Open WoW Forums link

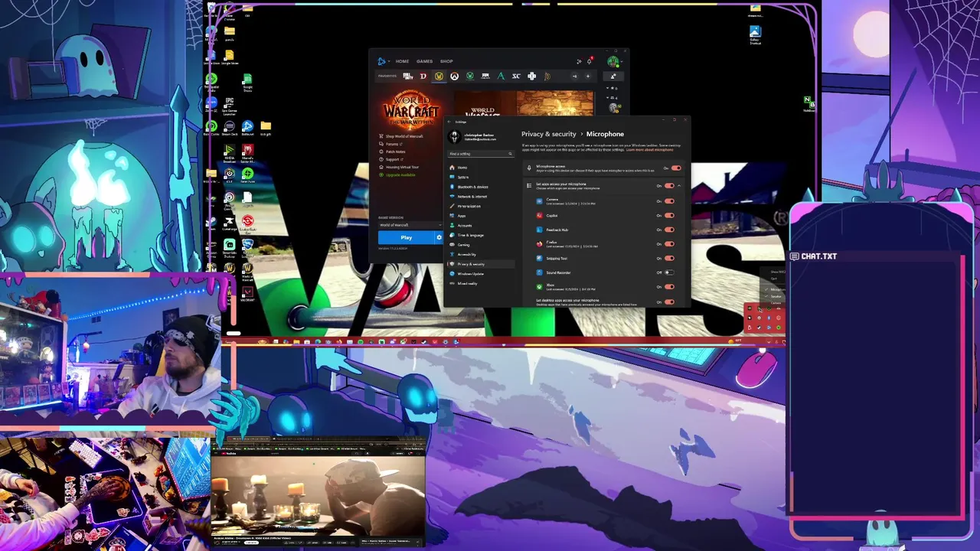point(393,144)
